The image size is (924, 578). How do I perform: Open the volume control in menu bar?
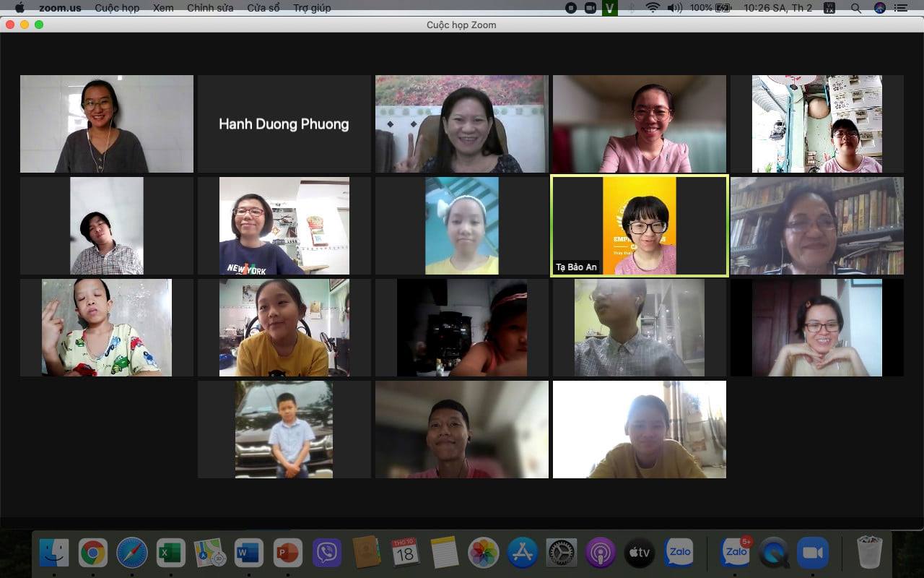pos(674,8)
